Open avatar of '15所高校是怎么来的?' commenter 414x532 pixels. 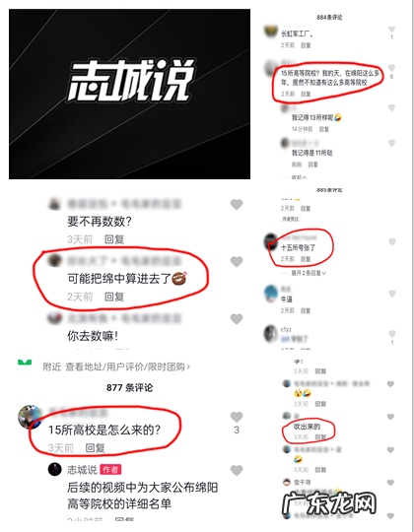(30, 417)
